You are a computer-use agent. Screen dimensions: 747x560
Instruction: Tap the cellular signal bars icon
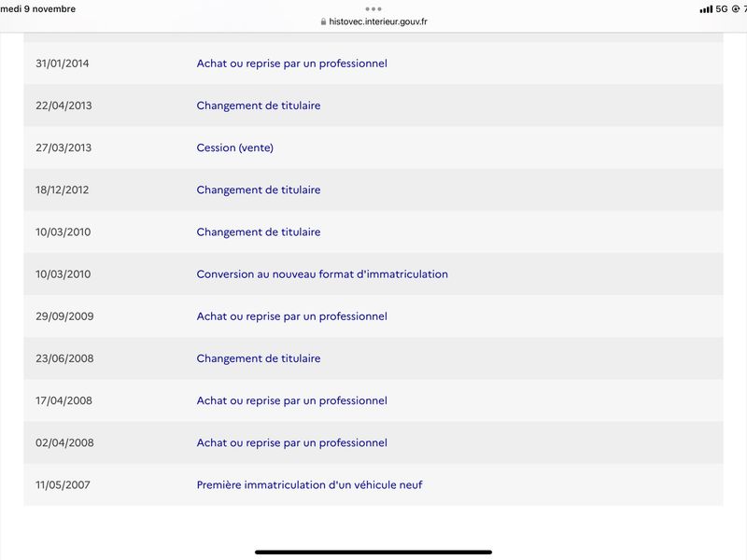tap(706, 9)
